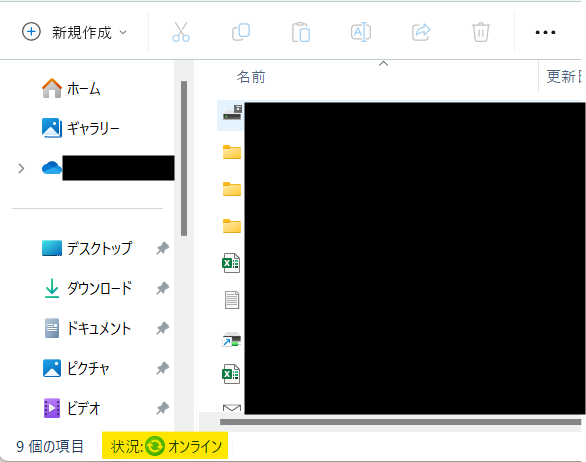
Task: Click the Rename icon
Action: tap(361, 32)
